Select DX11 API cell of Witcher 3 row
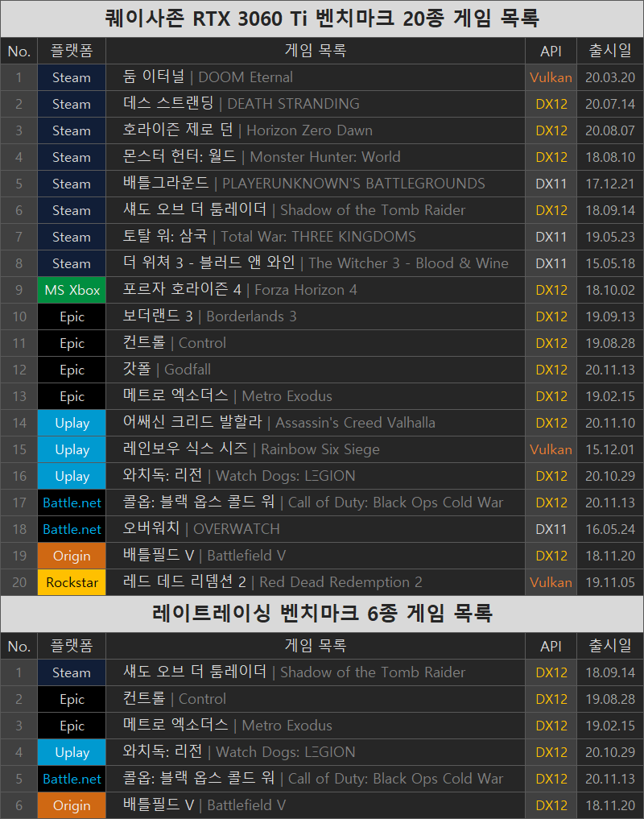 pyautogui.click(x=551, y=263)
